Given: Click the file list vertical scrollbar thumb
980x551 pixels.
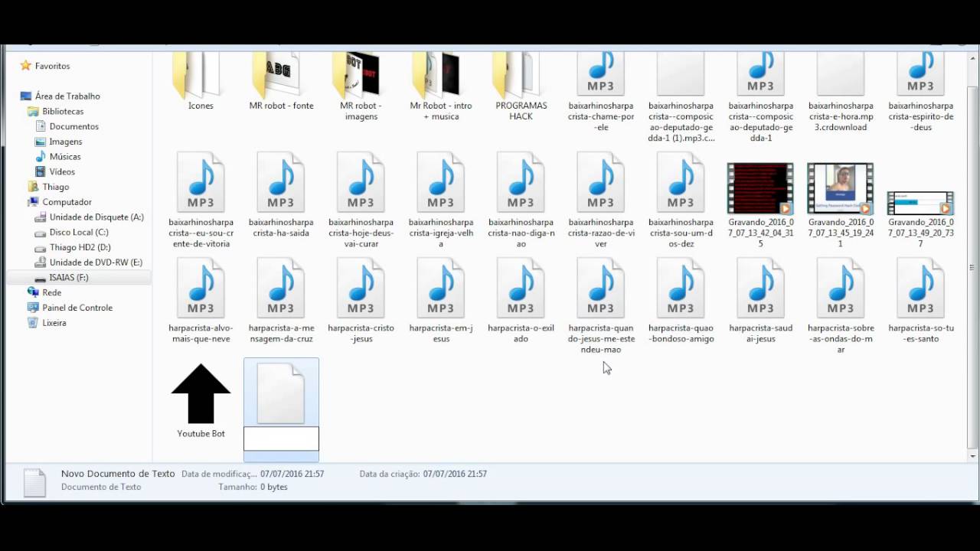Looking at the screenshot, I should [972, 267].
